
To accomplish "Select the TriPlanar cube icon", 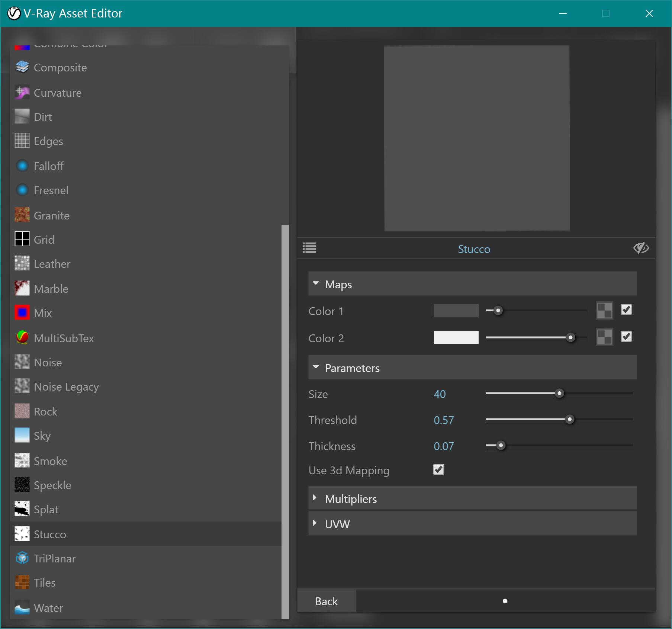I will click(x=22, y=558).
